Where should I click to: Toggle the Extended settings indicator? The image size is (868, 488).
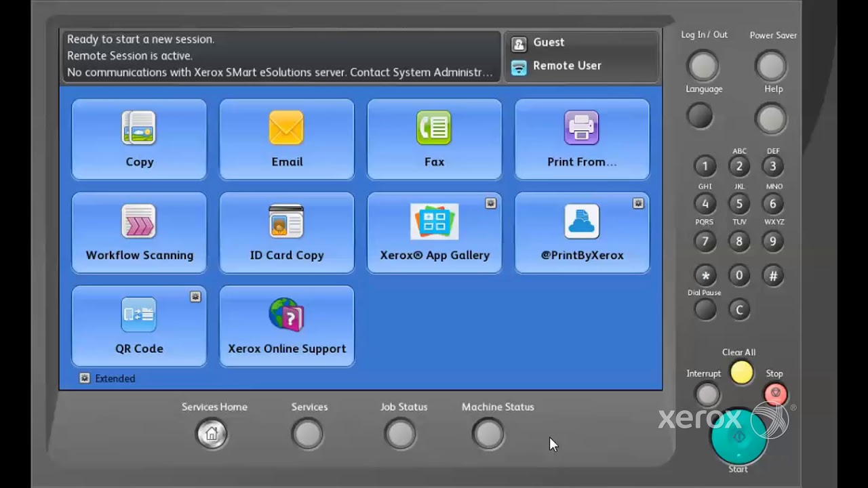point(84,378)
